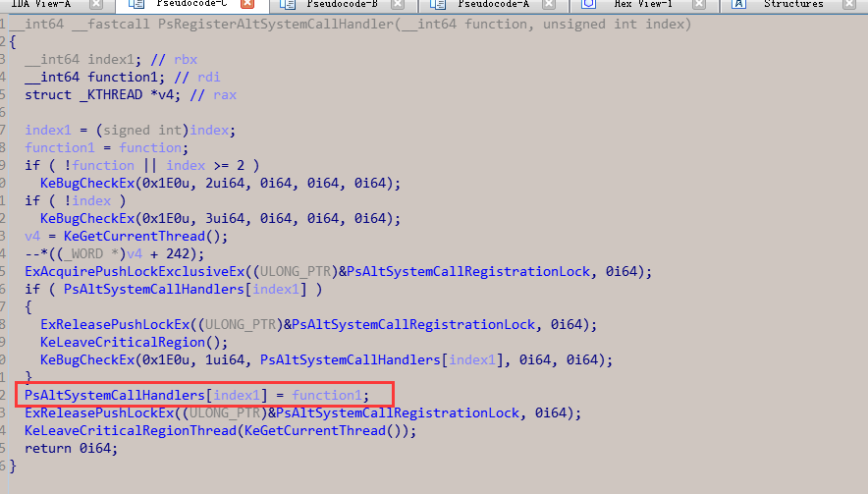Click the 'function1' variable declaration
Viewport: 868px width, 494px height.
pos(123,78)
